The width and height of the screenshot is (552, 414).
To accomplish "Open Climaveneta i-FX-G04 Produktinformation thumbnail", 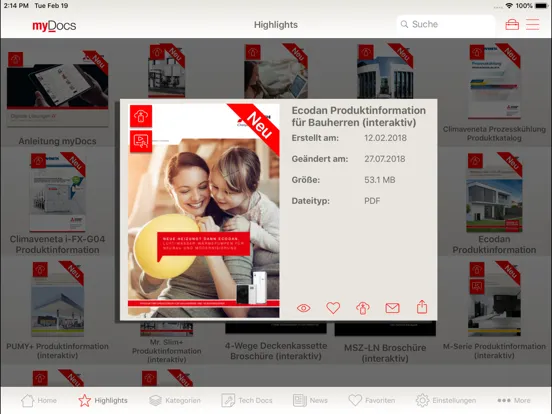I will [x=58, y=192].
